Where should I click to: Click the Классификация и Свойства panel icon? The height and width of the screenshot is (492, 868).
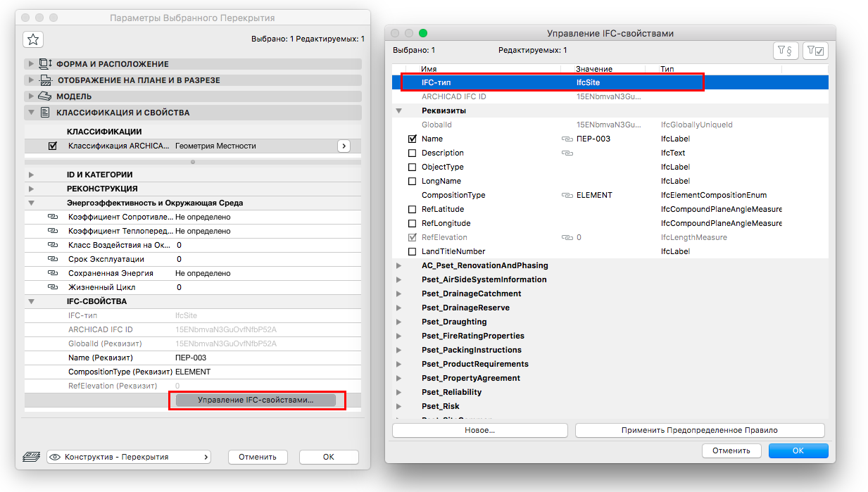45,113
